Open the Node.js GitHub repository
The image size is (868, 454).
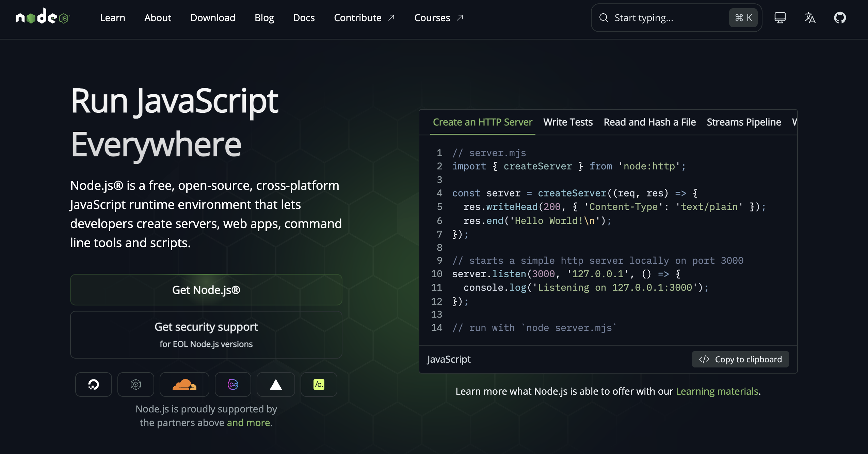pos(840,17)
